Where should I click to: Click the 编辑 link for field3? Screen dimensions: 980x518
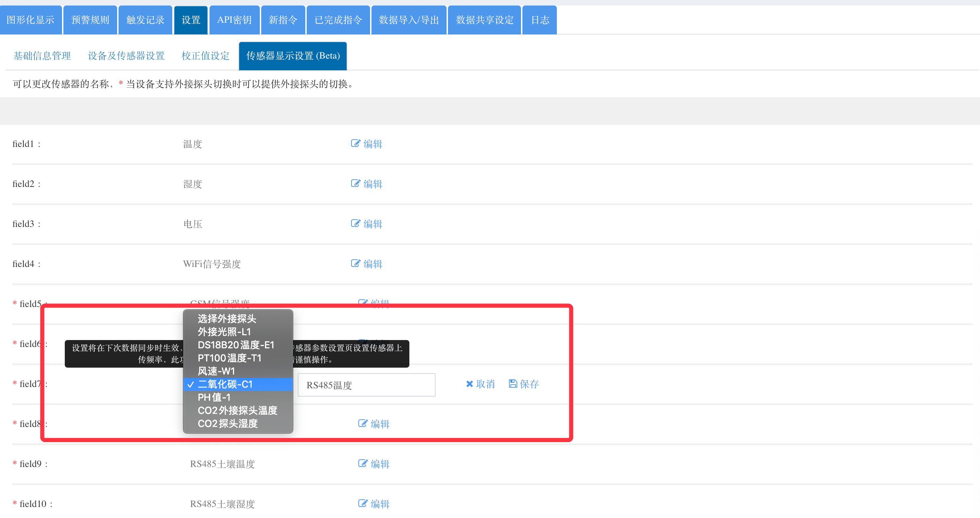point(373,224)
